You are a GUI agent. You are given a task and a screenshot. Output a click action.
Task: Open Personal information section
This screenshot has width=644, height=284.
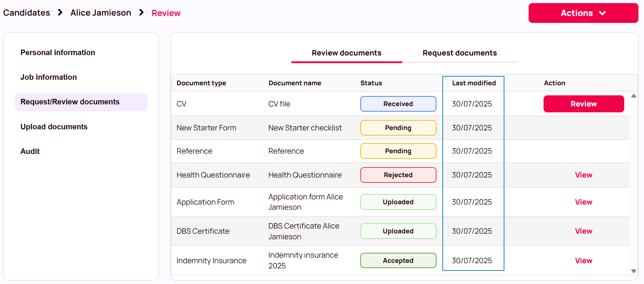[x=58, y=53]
